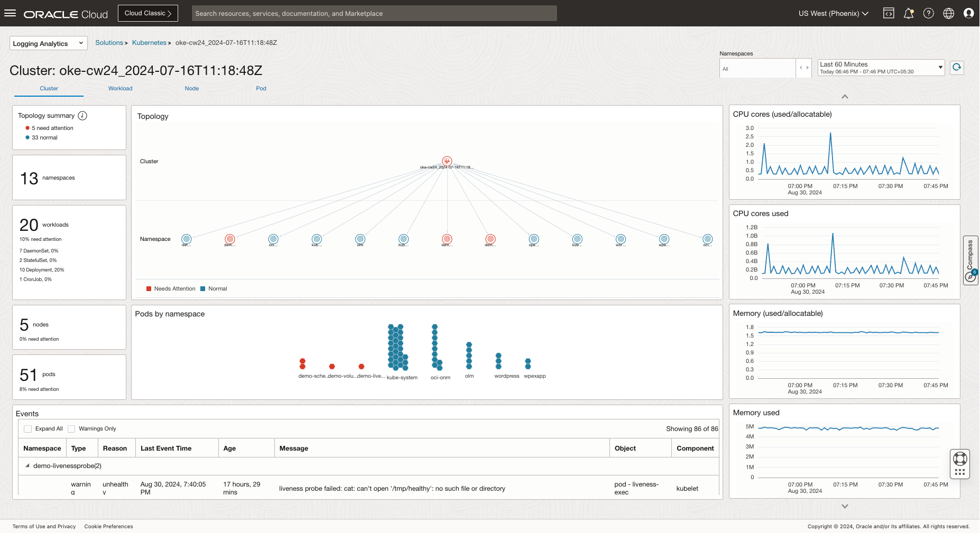Open the navigation hamburger menu
Viewport: 980px width, 533px height.
[10, 13]
